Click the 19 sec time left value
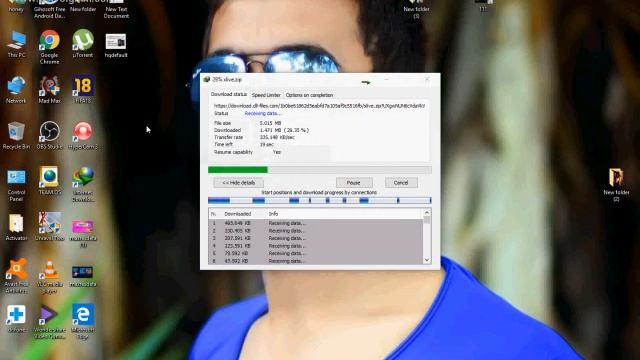This screenshot has width=640, height=360. 267,144
